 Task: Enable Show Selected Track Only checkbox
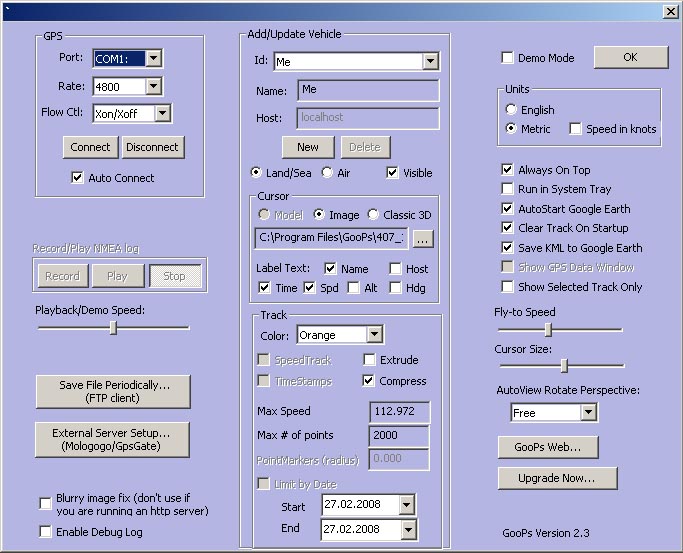tap(507, 287)
